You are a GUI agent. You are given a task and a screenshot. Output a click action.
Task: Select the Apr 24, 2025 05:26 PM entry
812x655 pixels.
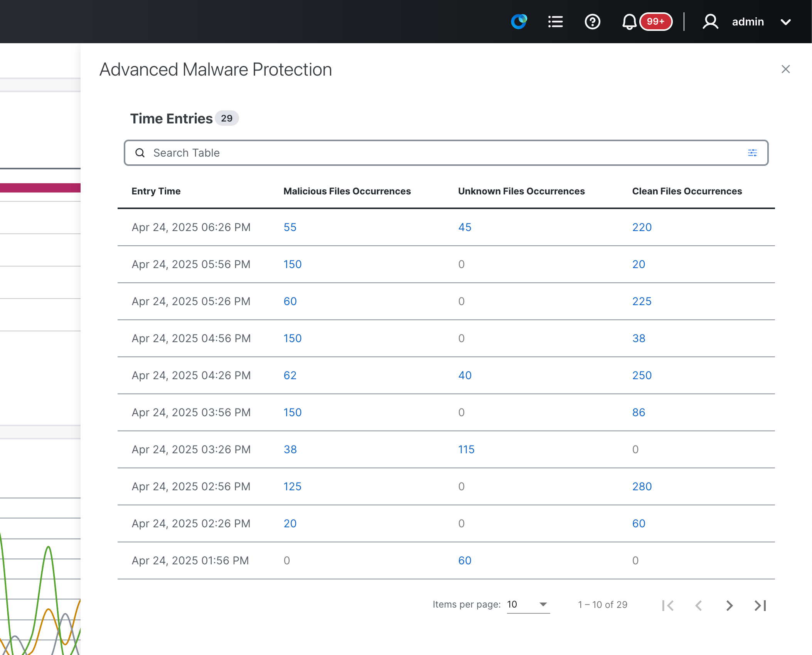pos(191,301)
